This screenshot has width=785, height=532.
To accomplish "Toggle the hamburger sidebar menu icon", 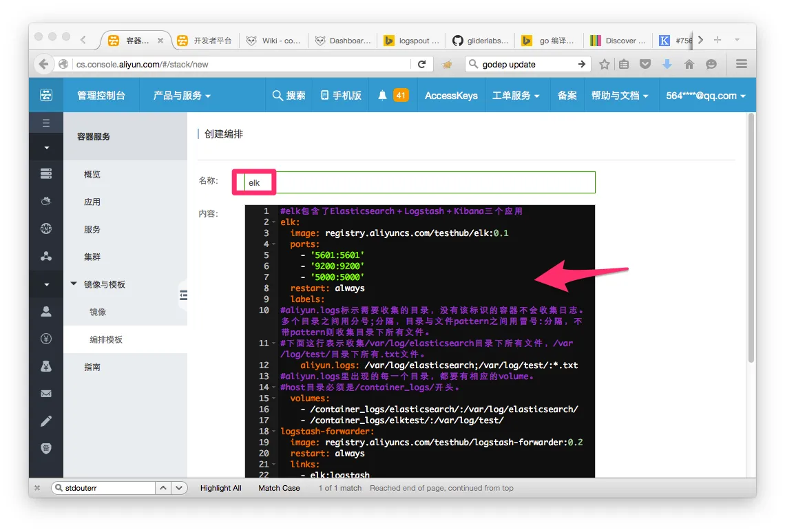I will point(46,123).
